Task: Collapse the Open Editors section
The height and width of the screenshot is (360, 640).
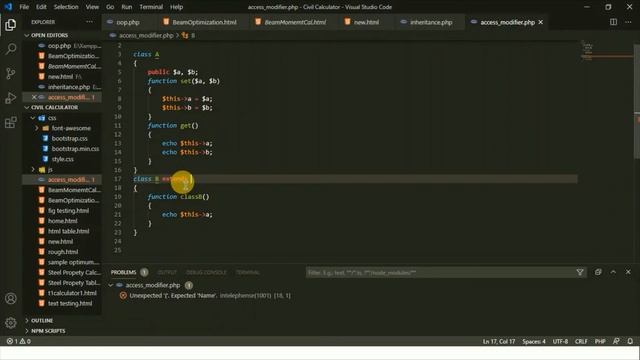Action: [27, 36]
